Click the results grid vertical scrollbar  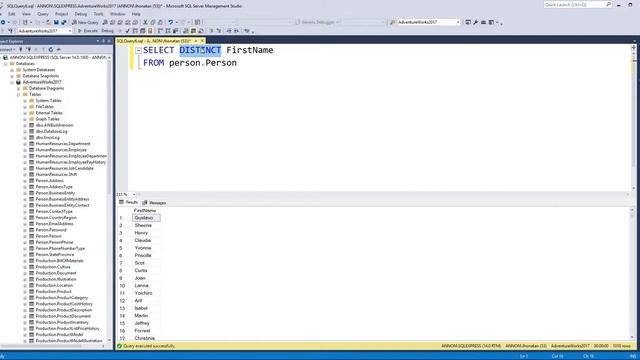pos(633,273)
